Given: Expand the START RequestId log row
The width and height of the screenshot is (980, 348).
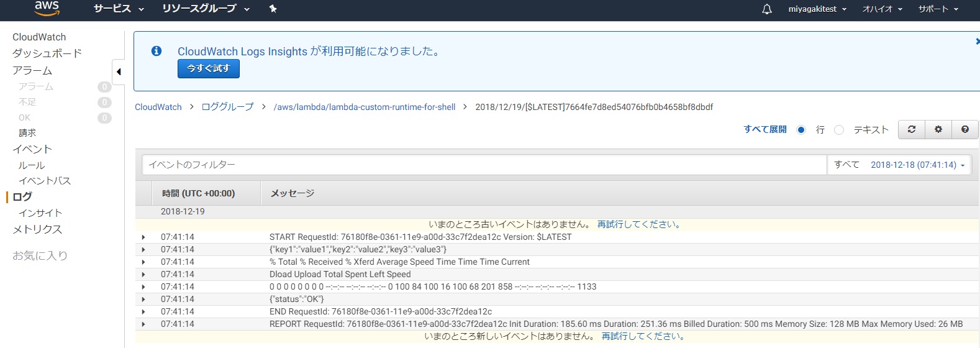Looking at the screenshot, I should coord(143,237).
